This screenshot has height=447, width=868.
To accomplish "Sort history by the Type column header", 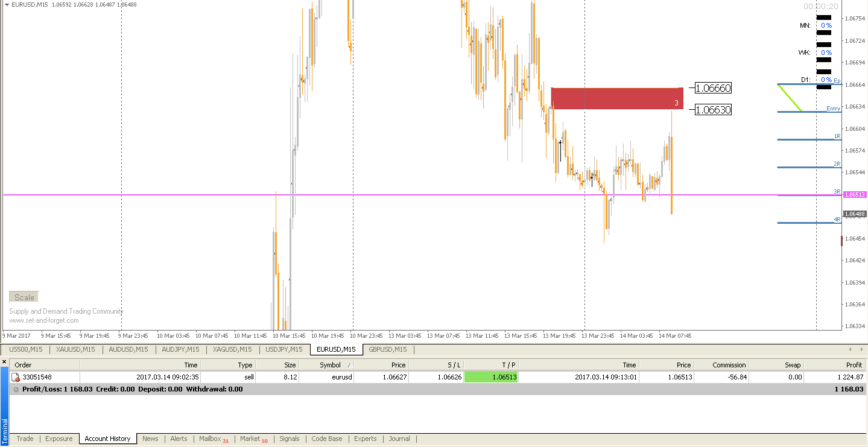I will (228, 365).
